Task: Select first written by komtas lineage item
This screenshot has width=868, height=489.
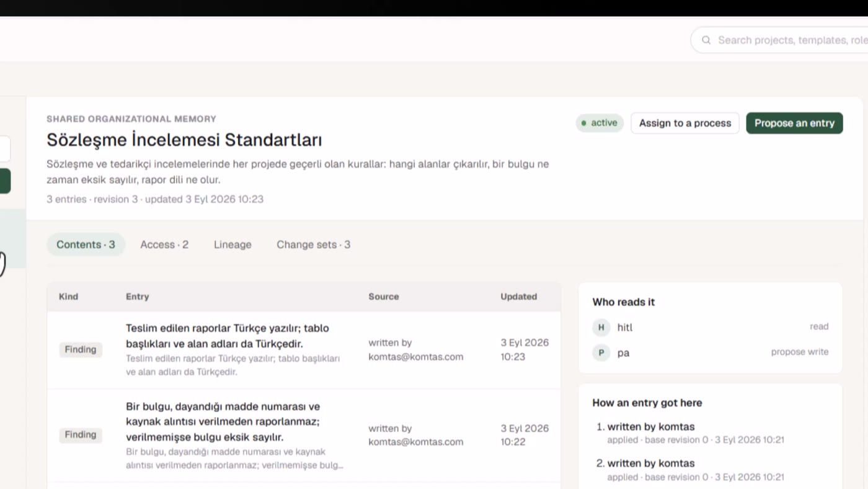Action: (x=651, y=427)
